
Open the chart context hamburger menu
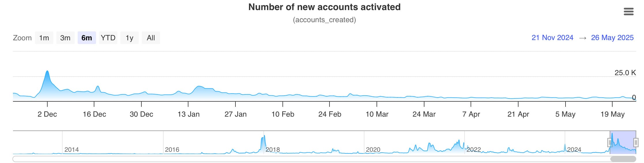coord(628,12)
